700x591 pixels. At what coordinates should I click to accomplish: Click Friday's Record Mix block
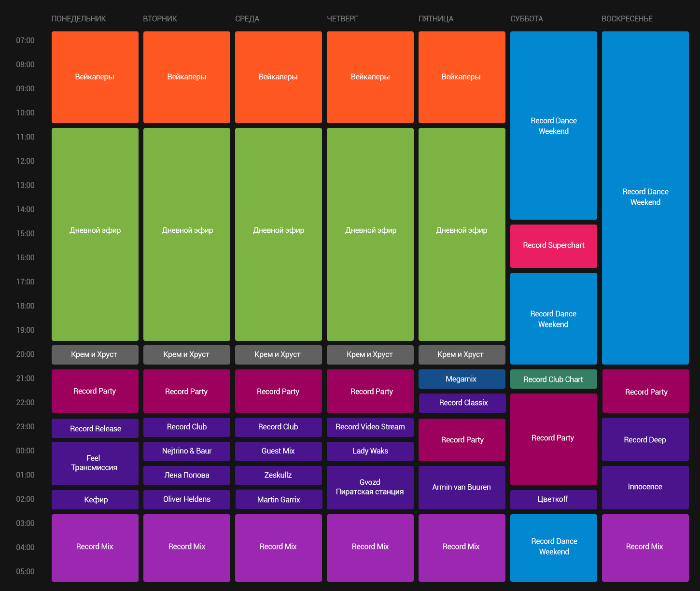462,548
